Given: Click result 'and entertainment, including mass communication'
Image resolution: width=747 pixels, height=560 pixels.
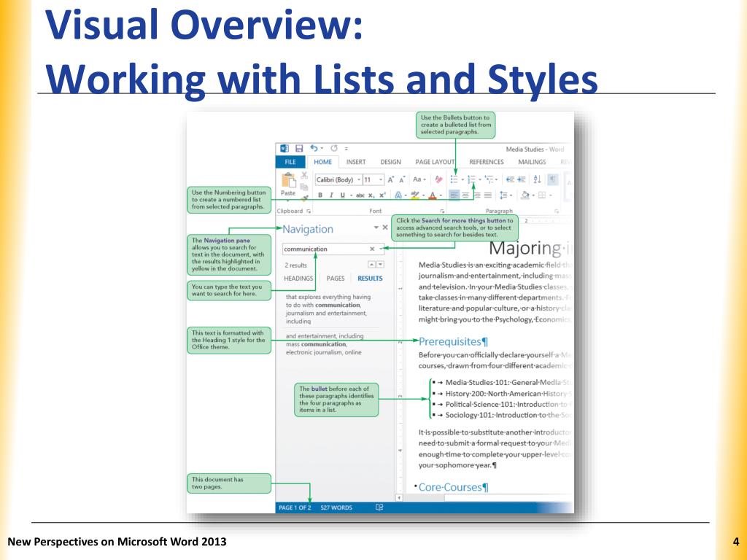Looking at the screenshot, I should (324, 344).
